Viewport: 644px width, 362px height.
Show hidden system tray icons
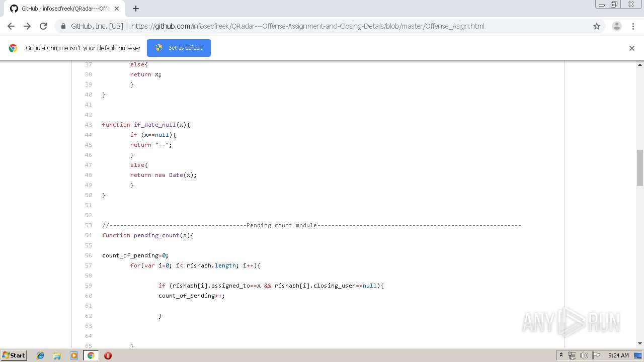tap(561, 355)
